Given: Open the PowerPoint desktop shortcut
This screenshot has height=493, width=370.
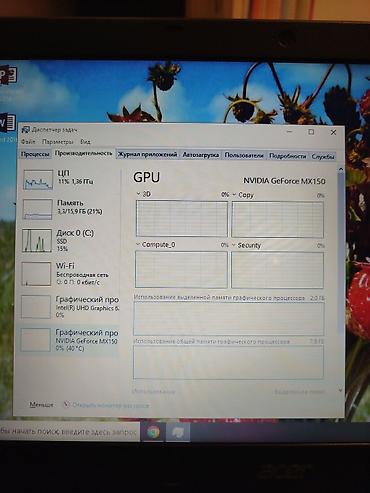Looking at the screenshot, I should click(x=8, y=75).
